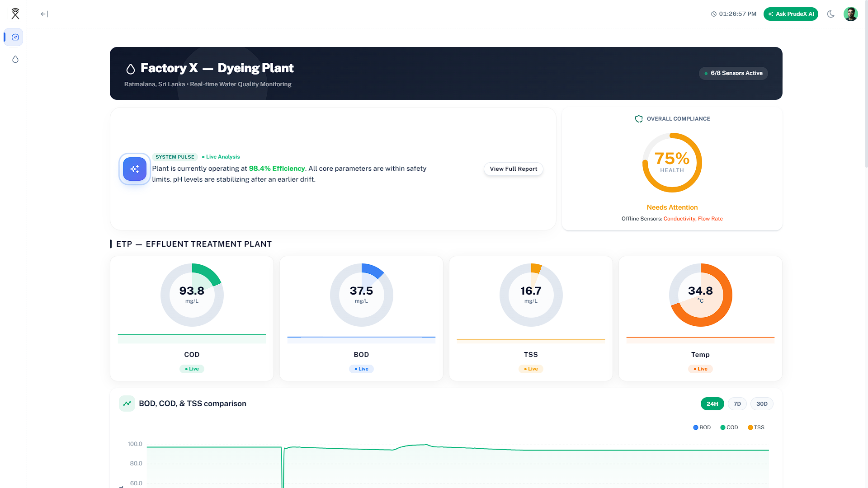Switch to dark mode with the moon icon

point(831,14)
